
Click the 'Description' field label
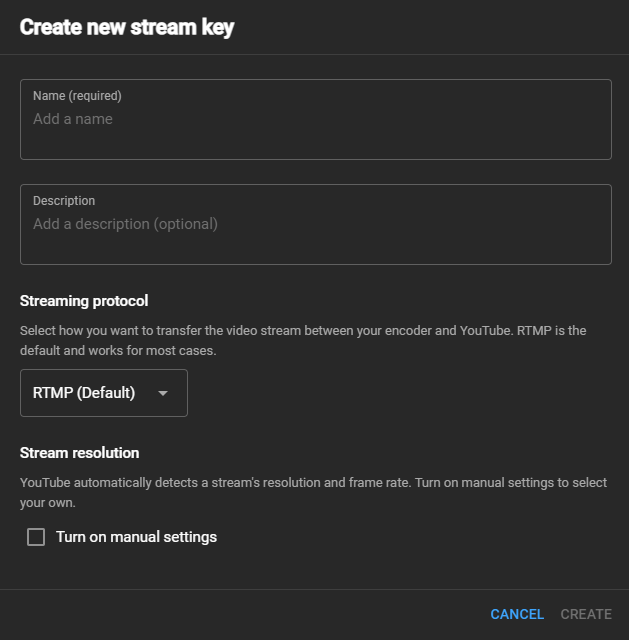pyautogui.click(x=64, y=200)
